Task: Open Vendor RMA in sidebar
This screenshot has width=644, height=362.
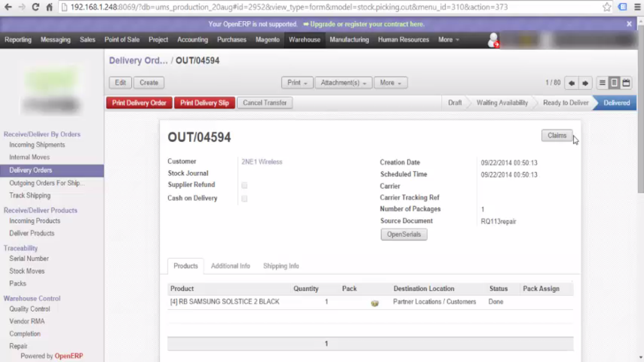Action: [x=27, y=321]
